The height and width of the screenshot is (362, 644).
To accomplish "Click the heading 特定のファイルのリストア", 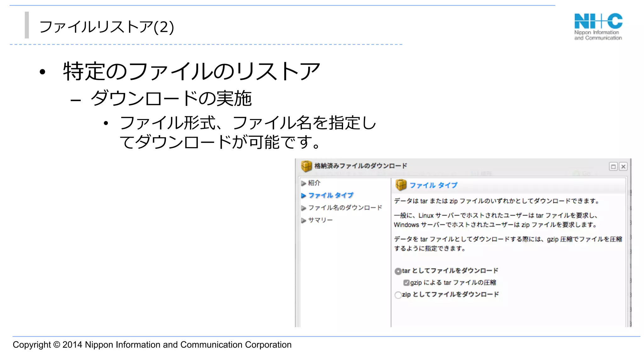I will click(192, 71).
